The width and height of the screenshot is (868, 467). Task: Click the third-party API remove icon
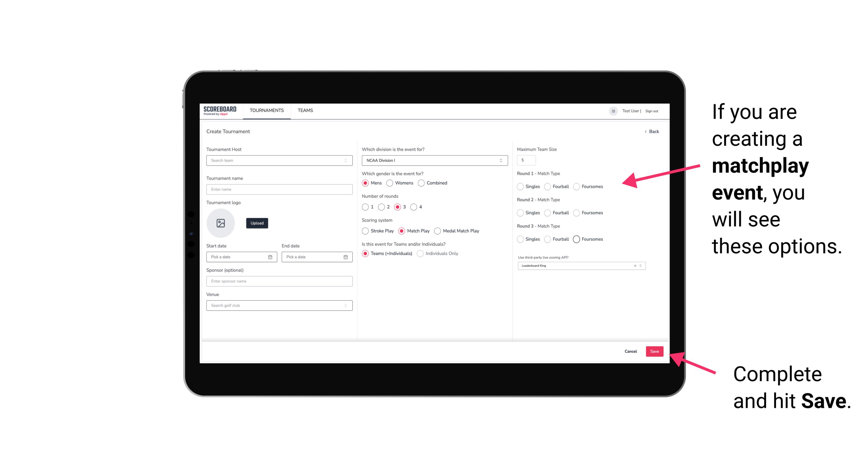[x=634, y=266]
